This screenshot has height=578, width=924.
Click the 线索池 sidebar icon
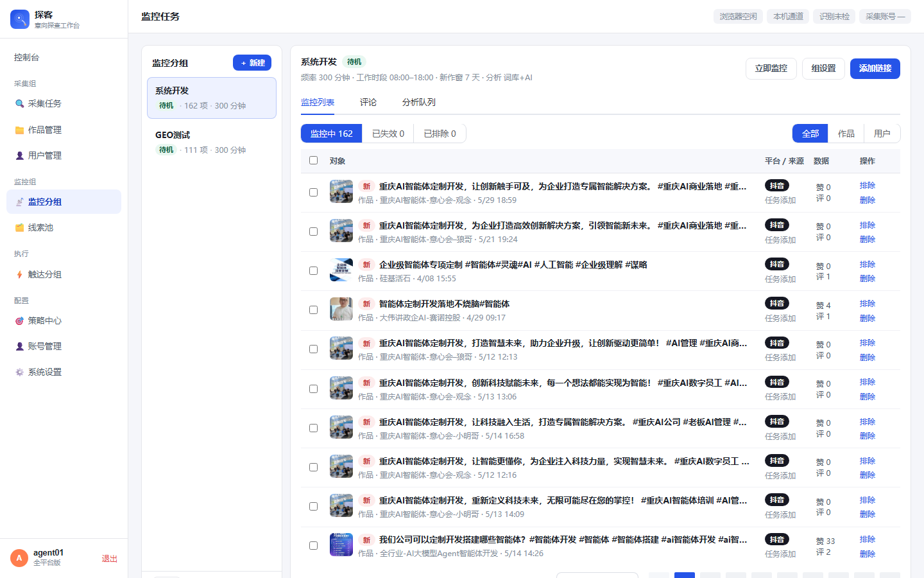tap(19, 227)
